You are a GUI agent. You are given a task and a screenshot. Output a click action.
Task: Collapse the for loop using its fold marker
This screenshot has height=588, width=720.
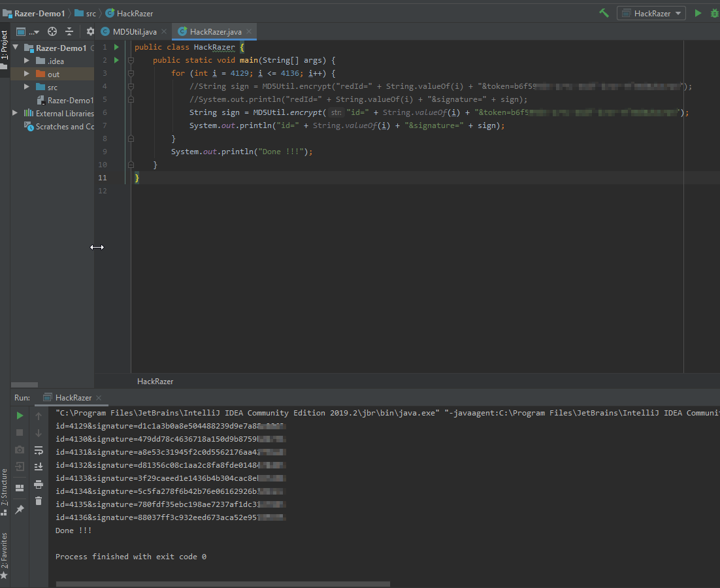click(x=131, y=73)
